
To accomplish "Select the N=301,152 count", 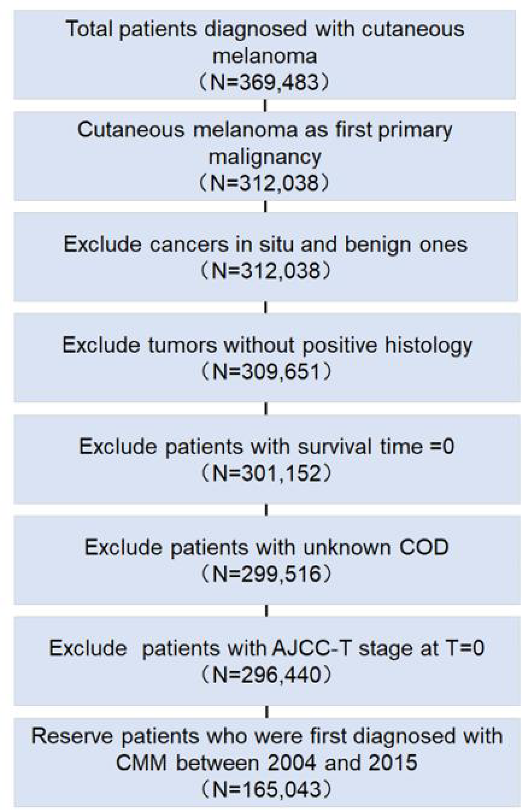I will tap(266, 473).
